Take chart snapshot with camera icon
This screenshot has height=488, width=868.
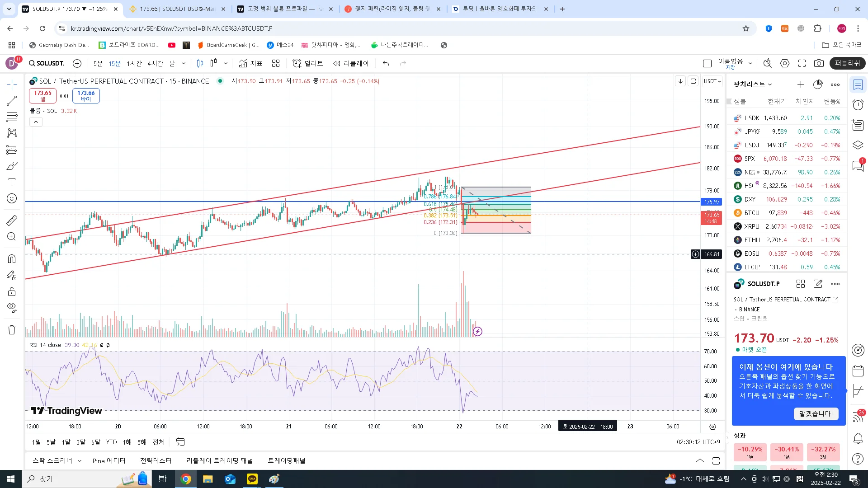pyautogui.click(x=819, y=63)
